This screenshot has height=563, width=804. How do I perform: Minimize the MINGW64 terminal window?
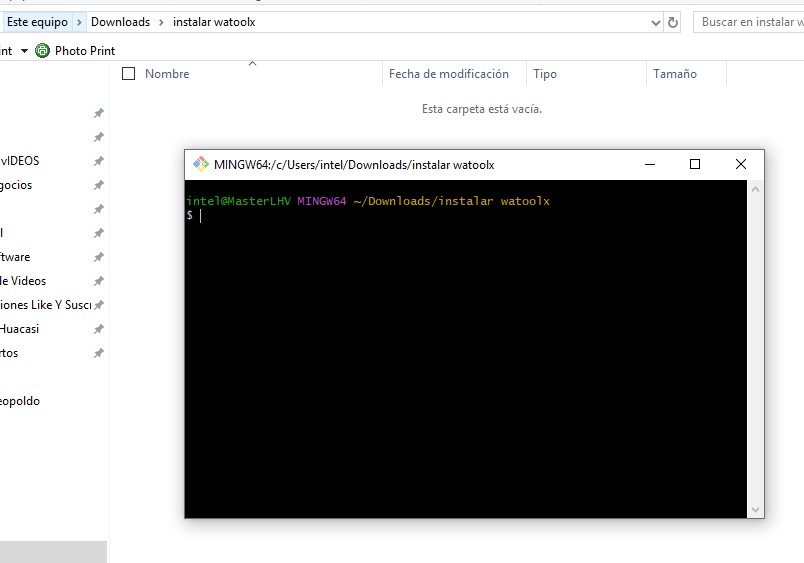[x=649, y=165]
